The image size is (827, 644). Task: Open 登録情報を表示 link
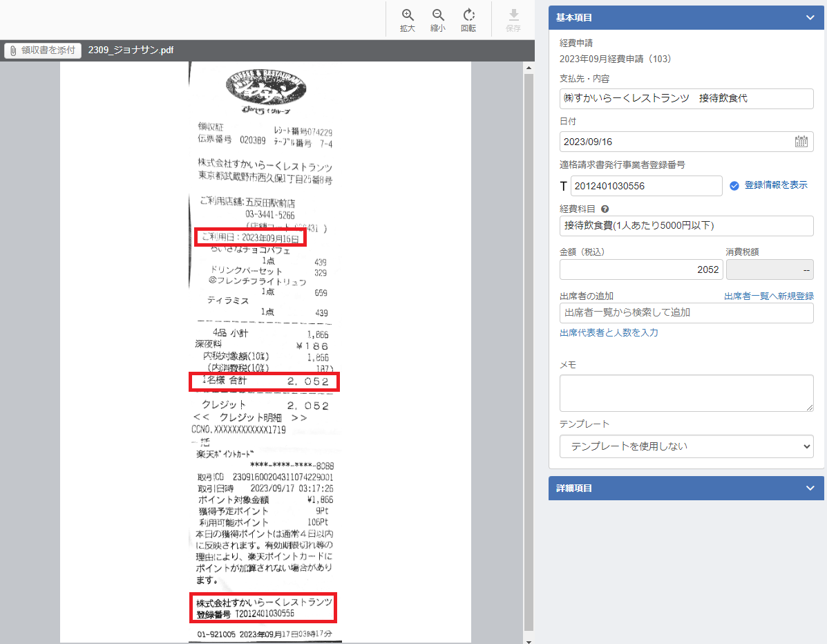[x=775, y=185]
